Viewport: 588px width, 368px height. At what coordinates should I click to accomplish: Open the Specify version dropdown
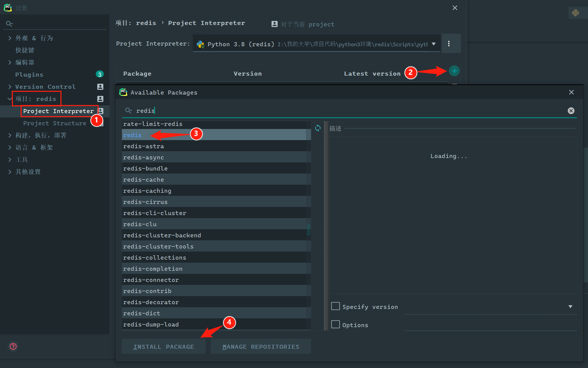(570, 307)
